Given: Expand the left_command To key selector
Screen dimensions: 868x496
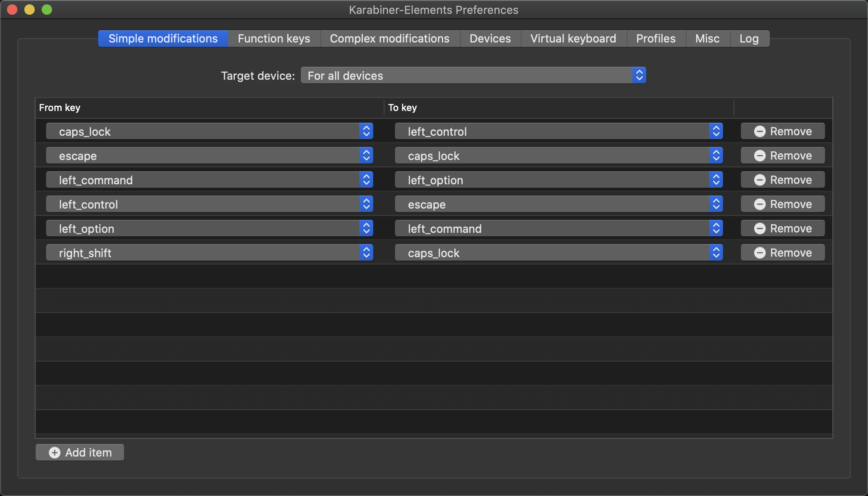Looking at the screenshot, I should click(x=558, y=228).
